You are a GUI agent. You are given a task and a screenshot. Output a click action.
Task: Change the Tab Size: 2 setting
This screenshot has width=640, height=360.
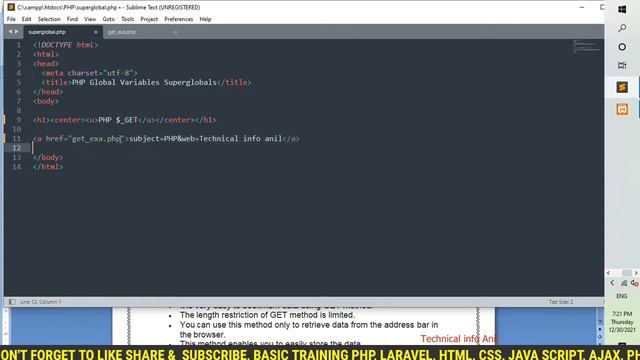coord(561,302)
